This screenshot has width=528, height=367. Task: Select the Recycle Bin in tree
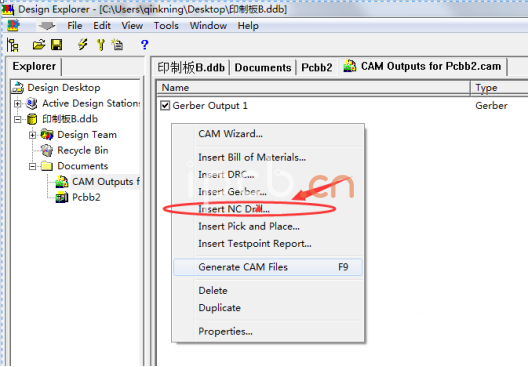[x=82, y=150]
